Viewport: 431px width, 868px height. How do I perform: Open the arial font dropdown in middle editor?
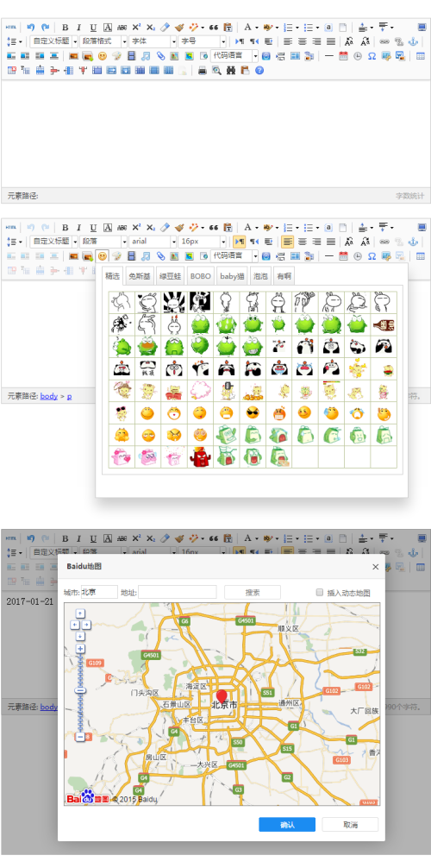(x=153, y=242)
